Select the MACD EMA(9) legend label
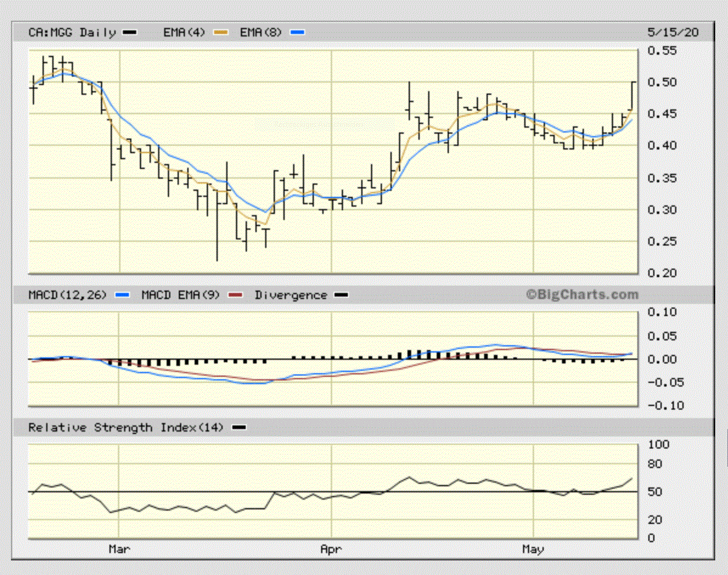This screenshot has height=575, width=728. coord(179,295)
